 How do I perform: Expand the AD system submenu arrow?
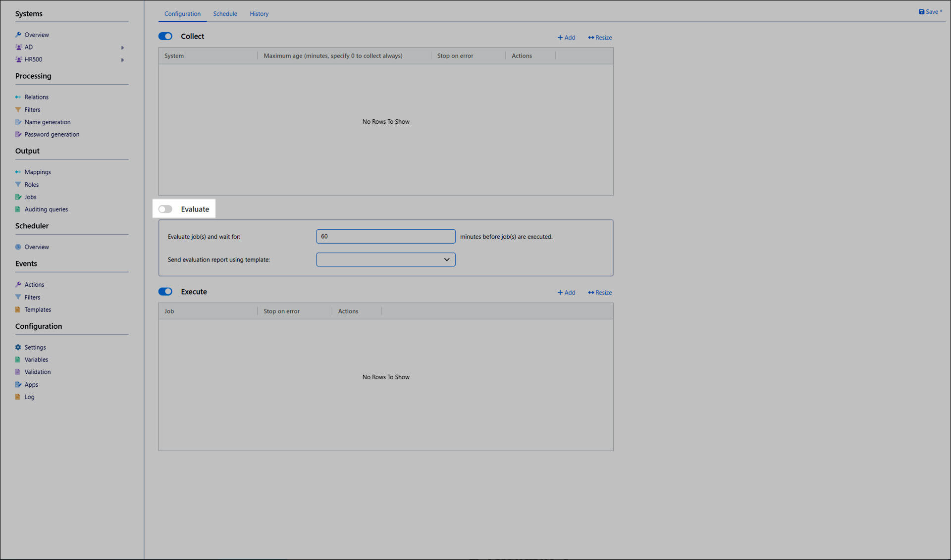pyautogui.click(x=122, y=48)
